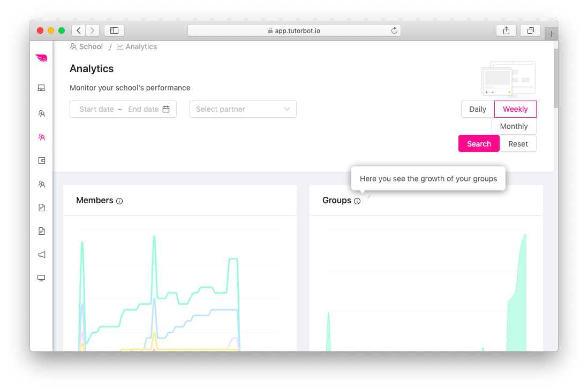This screenshot has height=391, width=588.
Task: Go back with browser back arrow
Action: 78,30
